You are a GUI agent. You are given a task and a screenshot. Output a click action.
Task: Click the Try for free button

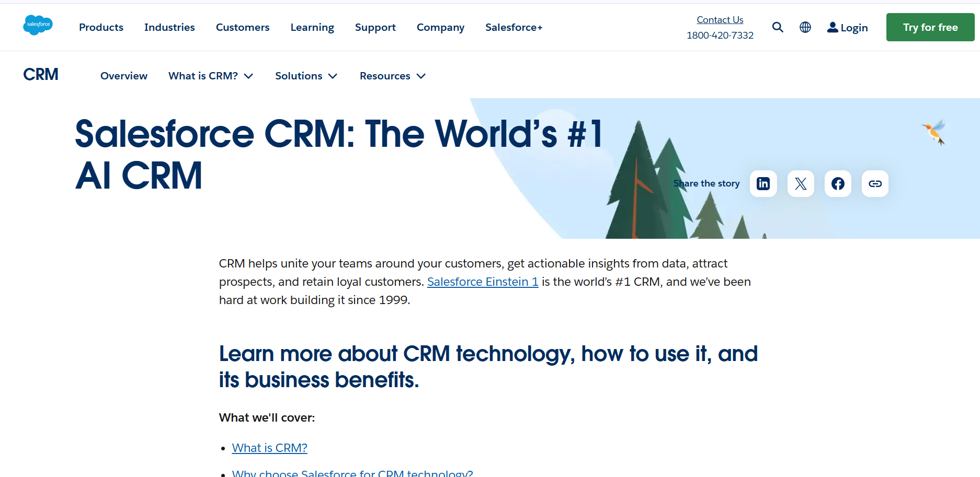click(930, 27)
